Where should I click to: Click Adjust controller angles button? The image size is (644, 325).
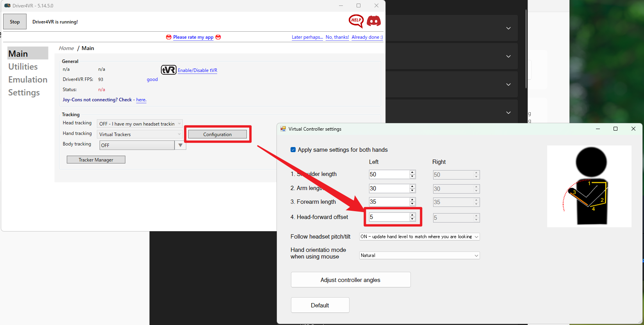[x=351, y=280]
